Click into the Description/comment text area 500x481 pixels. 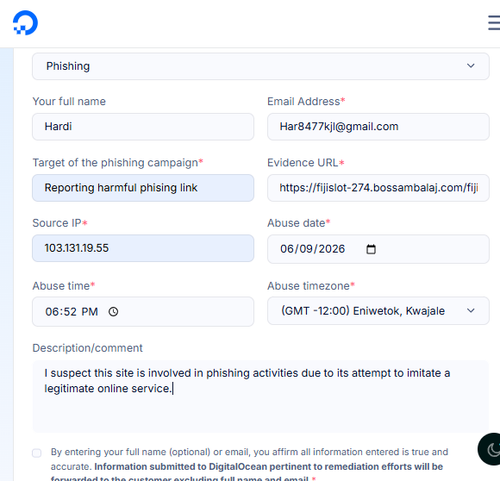pyautogui.click(x=261, y=396)
